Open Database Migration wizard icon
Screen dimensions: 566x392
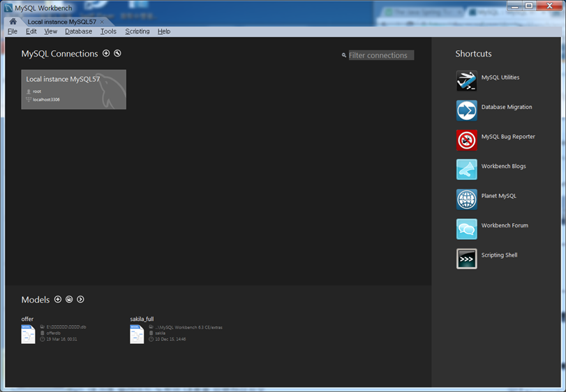point(466,110)
